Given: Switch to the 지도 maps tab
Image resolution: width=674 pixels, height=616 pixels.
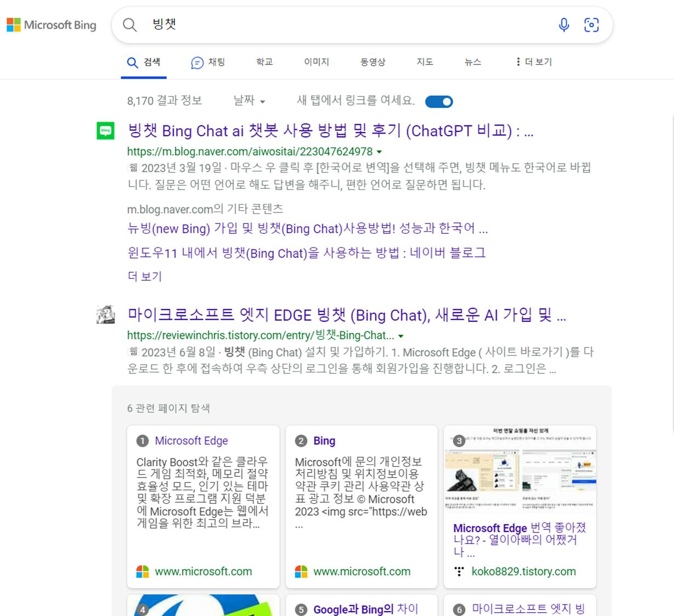Looking at the screenshot, I should point(425,62).
